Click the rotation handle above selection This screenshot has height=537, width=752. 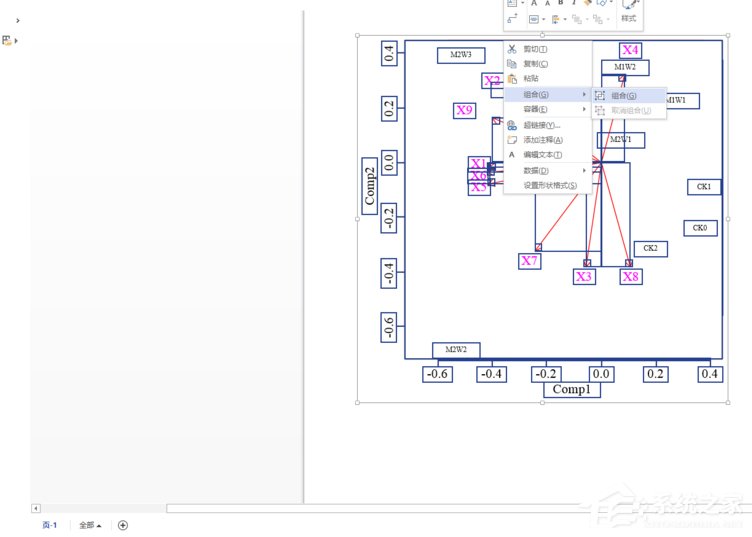pos(542,35)
